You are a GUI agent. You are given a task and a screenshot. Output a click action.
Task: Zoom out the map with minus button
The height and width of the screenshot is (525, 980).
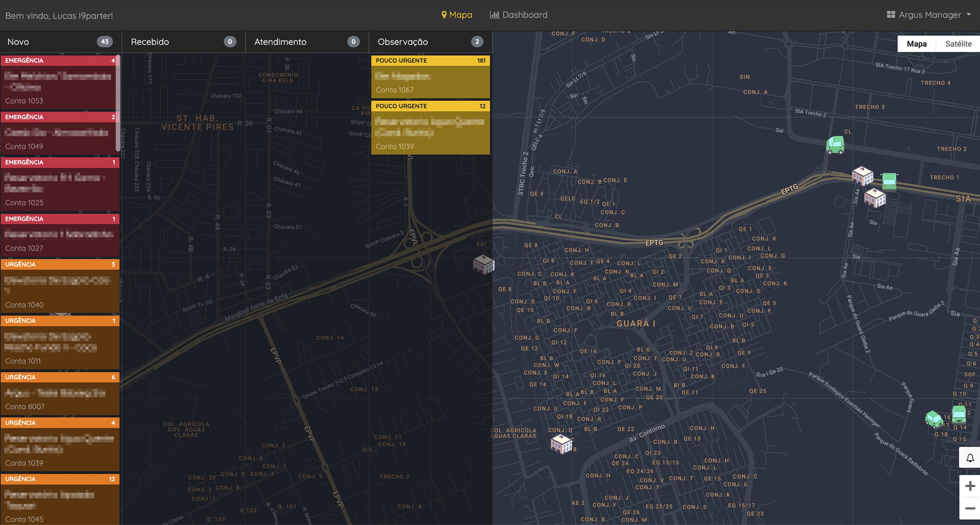[970, 508]
